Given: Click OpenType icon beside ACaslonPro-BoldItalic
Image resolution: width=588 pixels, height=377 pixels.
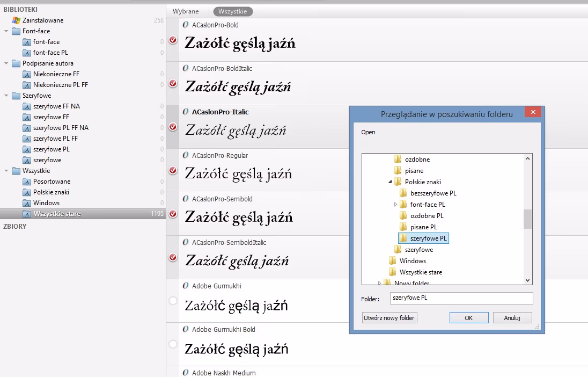Looking at the screenshot, I should pos(185,68).
